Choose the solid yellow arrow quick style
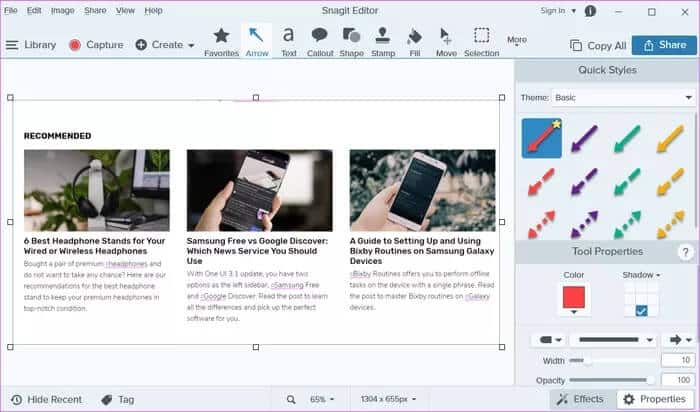The image size is (700, 412). pos(670,138)
